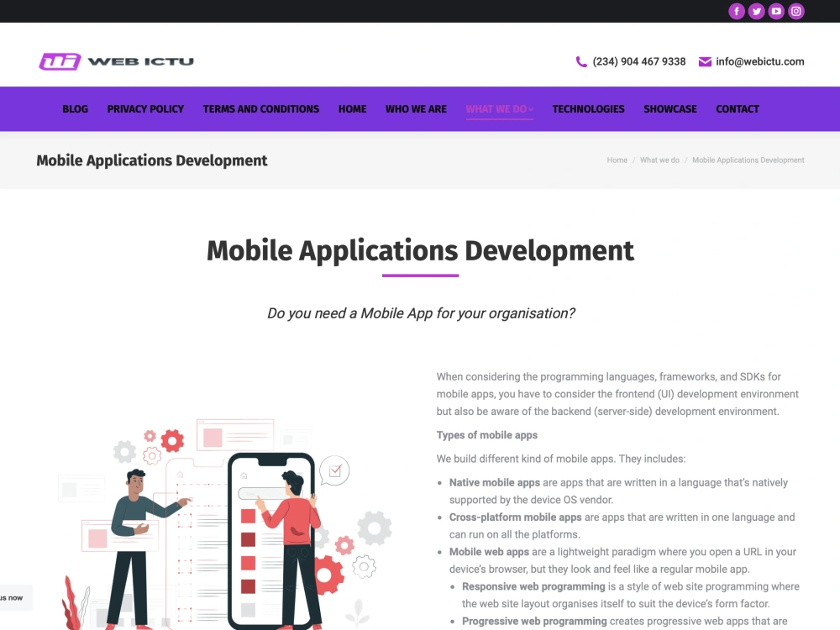Click 'Do you need a Mobile App' tagline

pyautogui.click(x=421, y=313)
